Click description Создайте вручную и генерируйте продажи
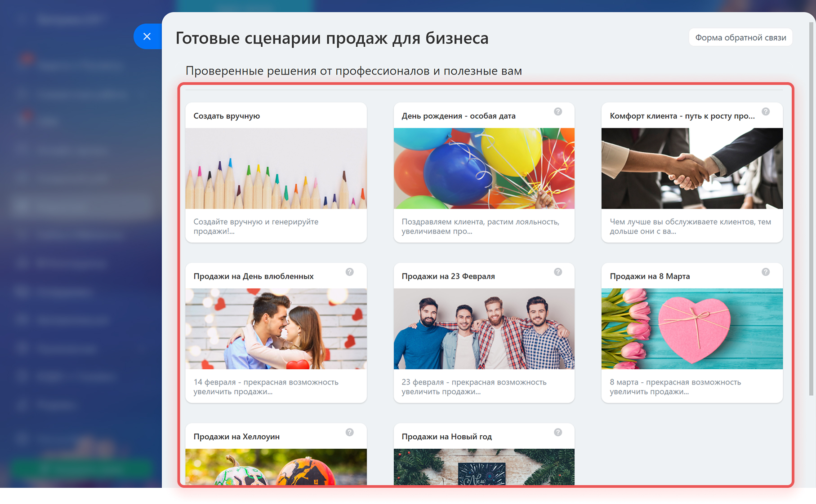Viewport: 816px width, 504px height. coord(256,226)
